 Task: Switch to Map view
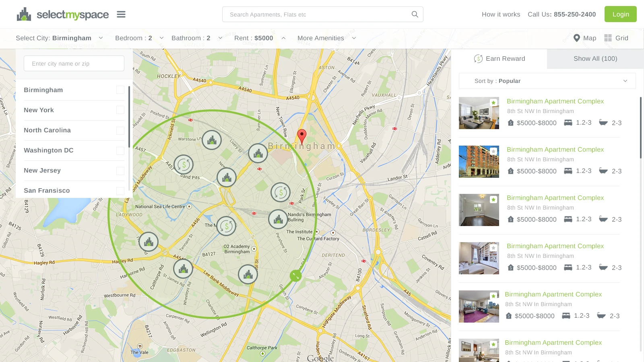585,38
